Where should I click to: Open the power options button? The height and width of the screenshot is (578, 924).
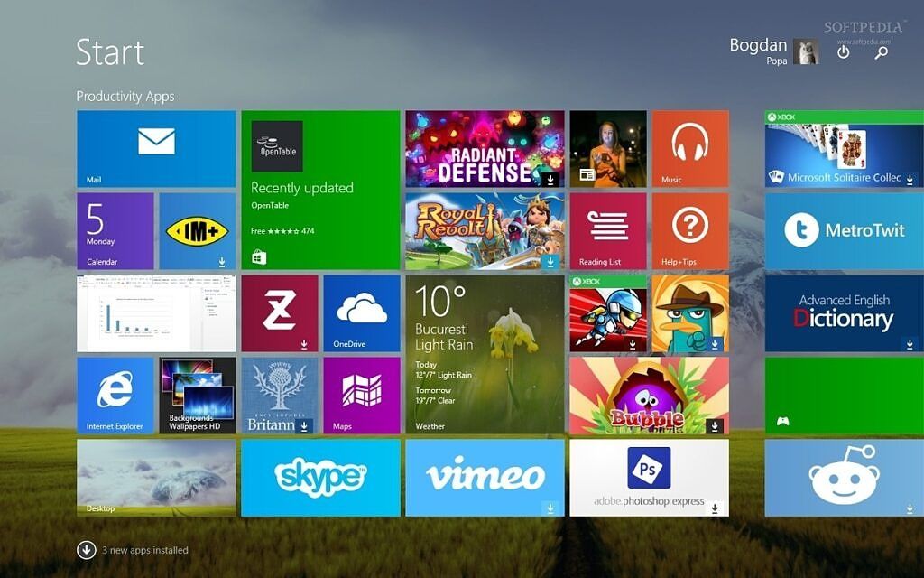(842, 52)
